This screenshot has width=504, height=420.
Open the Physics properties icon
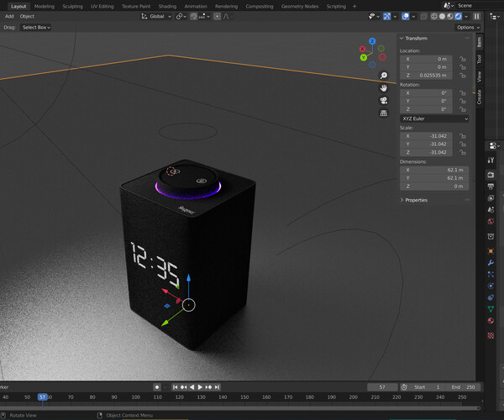pyautogui.click(x=491, y=286)
